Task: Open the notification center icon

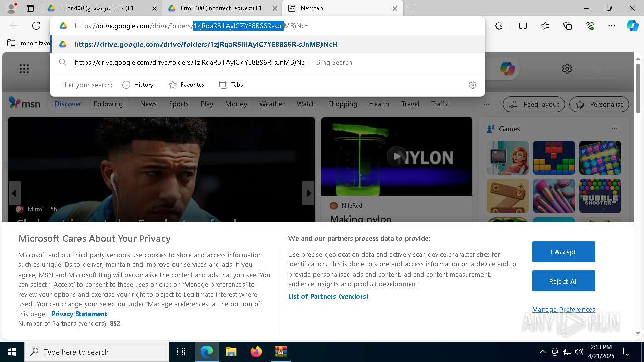Action: coord(627,352)
